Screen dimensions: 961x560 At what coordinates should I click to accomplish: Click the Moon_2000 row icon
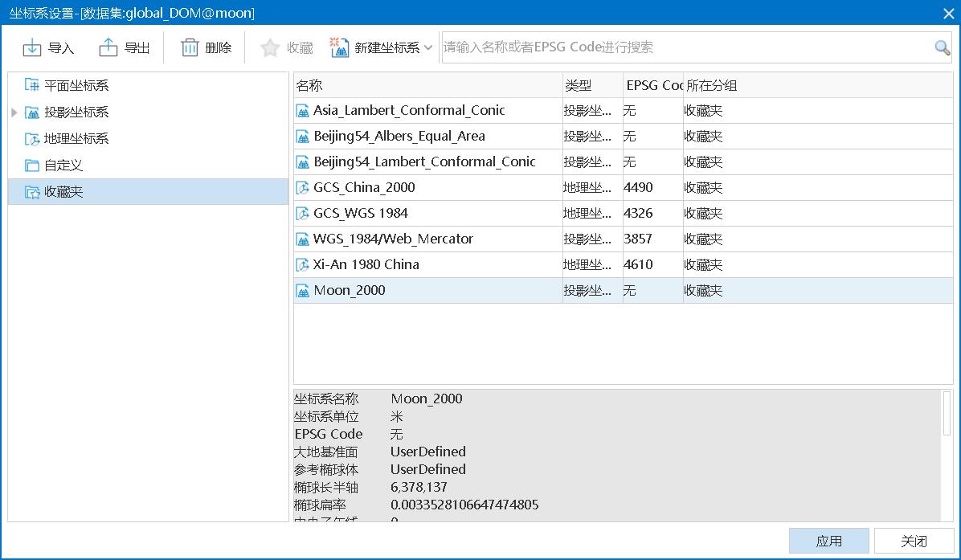tap(303, 291)
